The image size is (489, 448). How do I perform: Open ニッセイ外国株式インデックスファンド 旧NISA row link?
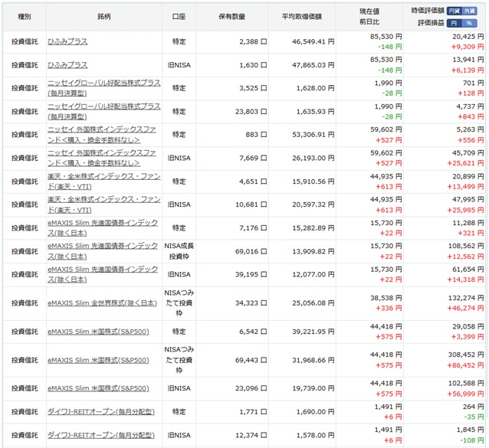pos(102,158)
